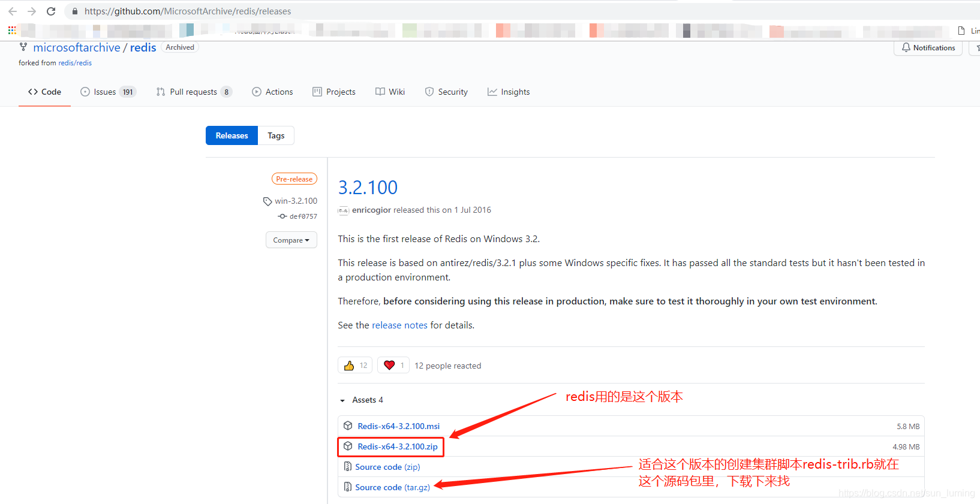Open forked-from redis/redis link
980x504 pixels.
75,63
